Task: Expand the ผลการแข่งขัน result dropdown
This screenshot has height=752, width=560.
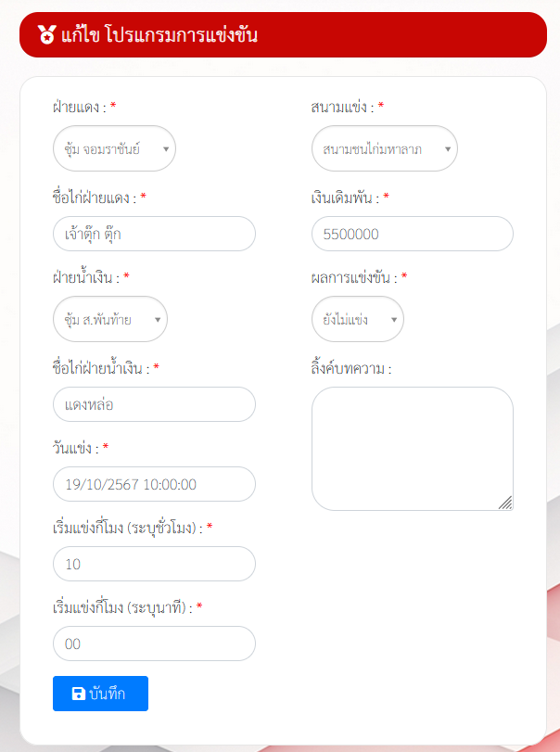Action: pyautogui.click(x=358, y=320)
